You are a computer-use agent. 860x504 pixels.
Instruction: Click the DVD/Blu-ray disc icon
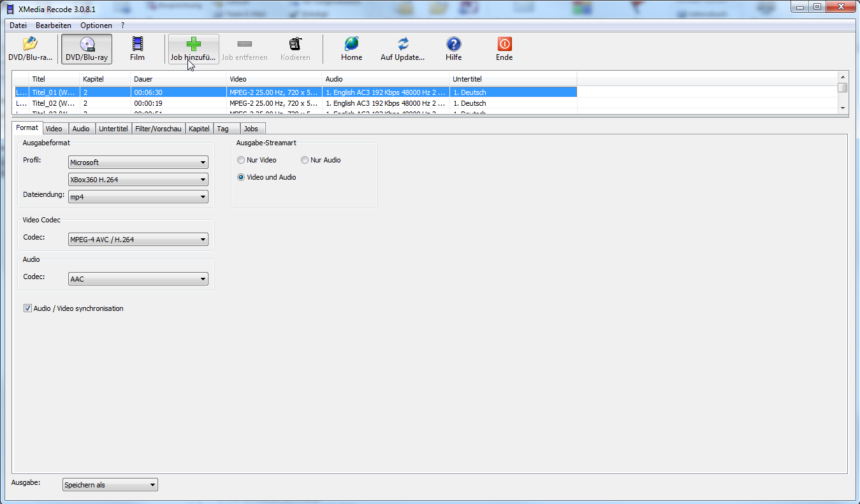click(x=87, y=45)
